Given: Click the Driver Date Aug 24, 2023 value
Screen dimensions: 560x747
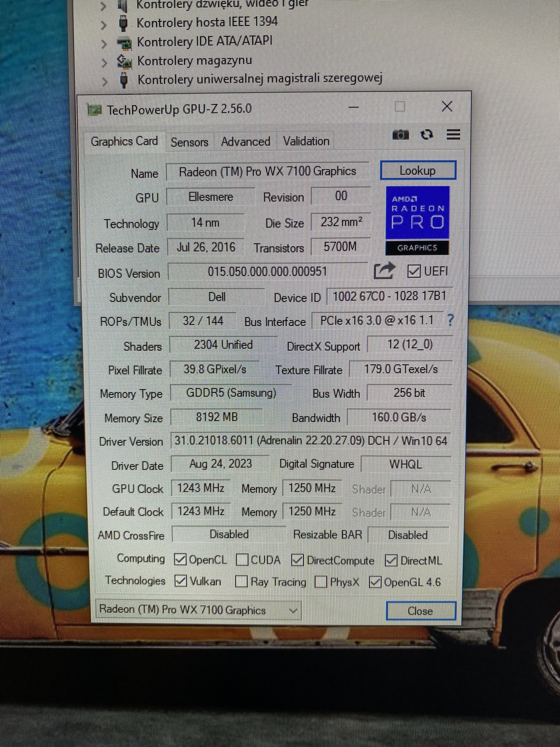Looking at the screenshot, I should click(x=220, y=464).
